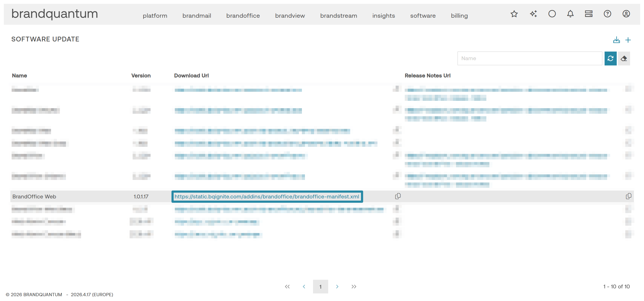Open the brandmail menu
Viewport: 644px width, 301px height.
tap(197, 16)
